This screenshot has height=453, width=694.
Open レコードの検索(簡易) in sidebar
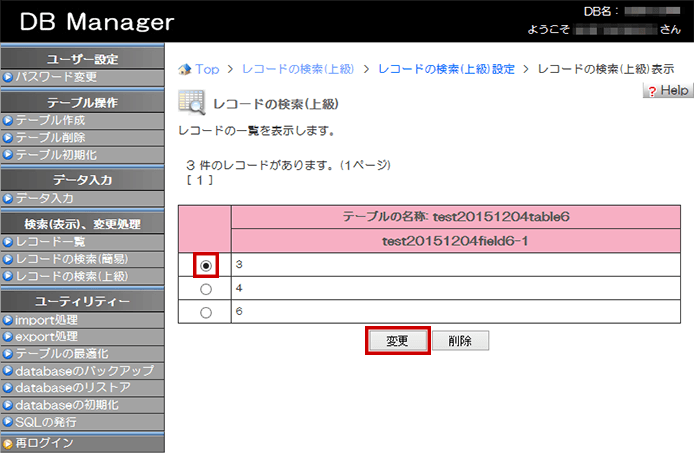[70, 259]
